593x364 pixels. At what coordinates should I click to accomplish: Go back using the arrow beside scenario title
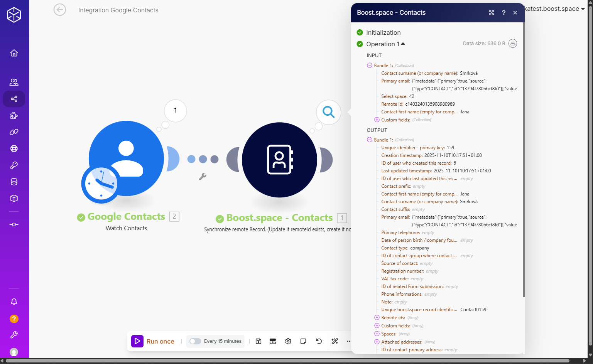click(x=60, y=10)
